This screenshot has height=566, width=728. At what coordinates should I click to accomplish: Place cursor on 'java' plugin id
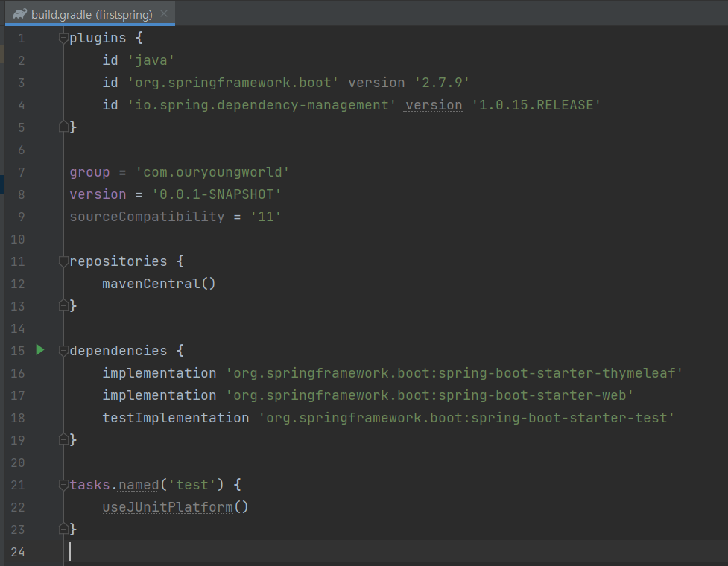tap(151, 61)
